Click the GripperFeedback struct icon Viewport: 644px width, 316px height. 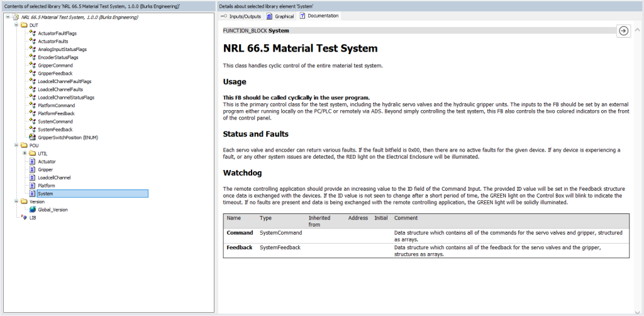coord(33,73)
